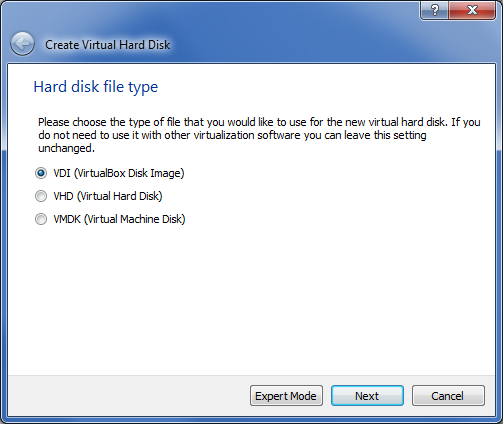Pick the VMDK radio button

coord(41,219)
